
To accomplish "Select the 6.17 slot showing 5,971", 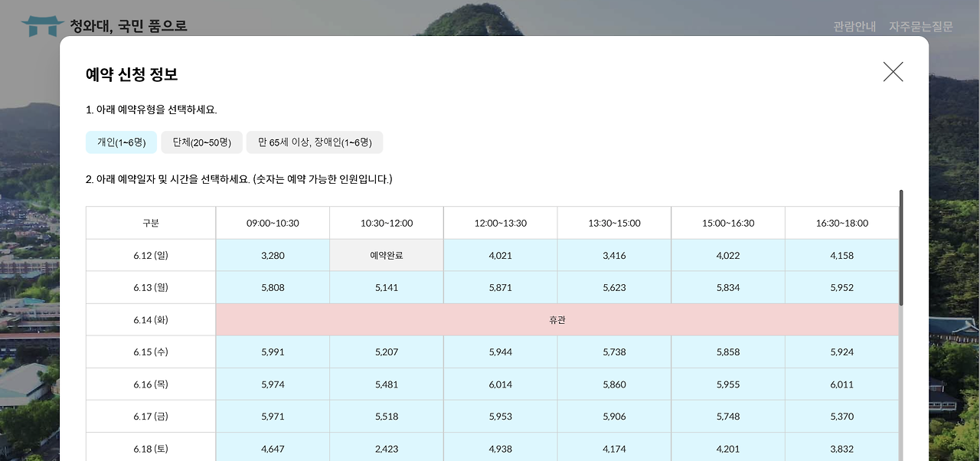I will click(273, 417).
